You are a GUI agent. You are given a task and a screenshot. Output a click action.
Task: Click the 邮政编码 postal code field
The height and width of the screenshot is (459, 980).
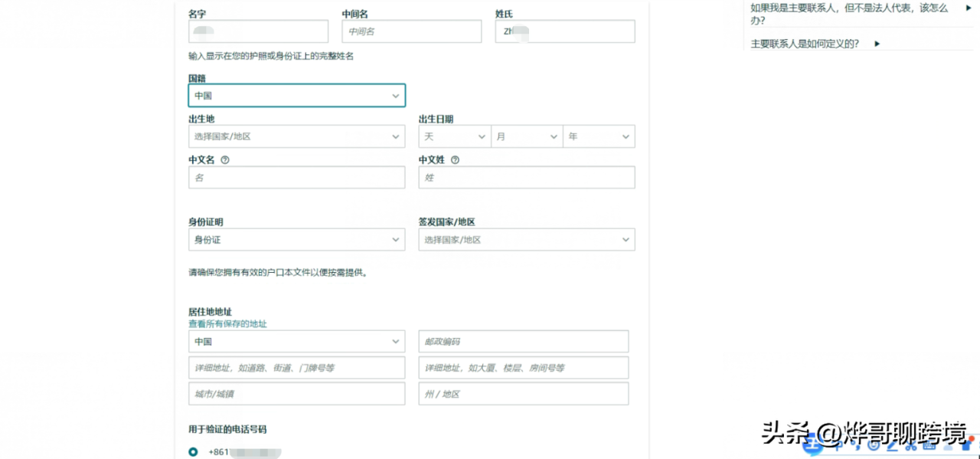pos(523,341)
